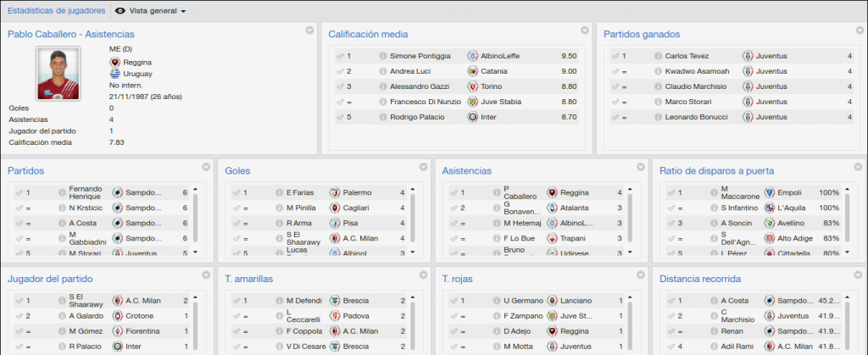Click the Pablo Caballero - Asistencias title
Image resolution: width=868 pixels, height=355 pixels.
(71, 34)
